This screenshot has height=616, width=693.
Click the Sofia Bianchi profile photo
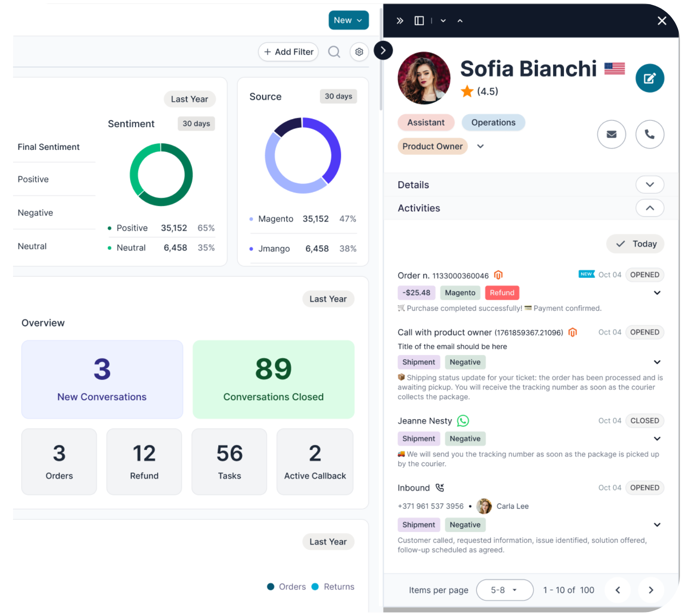click(424, 78)
